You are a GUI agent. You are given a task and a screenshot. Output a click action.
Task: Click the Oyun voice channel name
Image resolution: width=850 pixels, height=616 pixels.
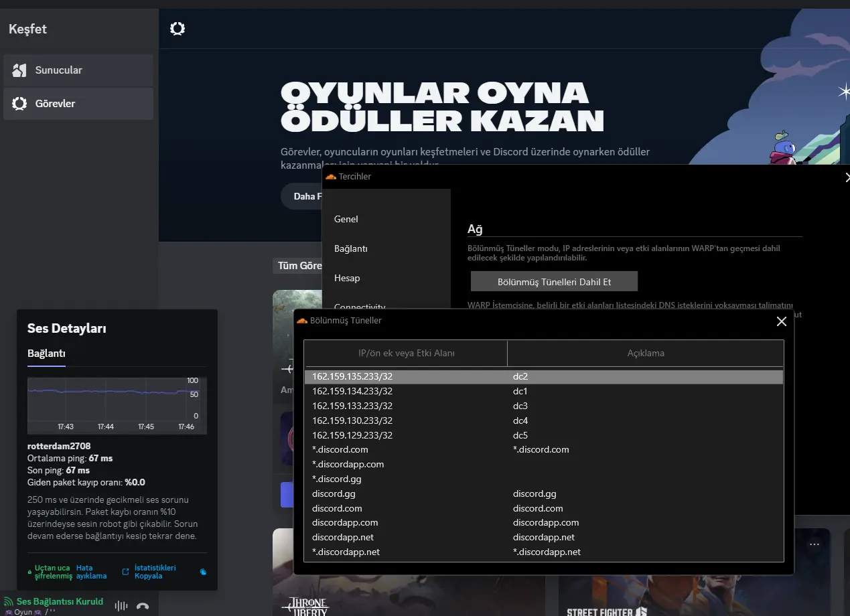click(x=24, y=612)
